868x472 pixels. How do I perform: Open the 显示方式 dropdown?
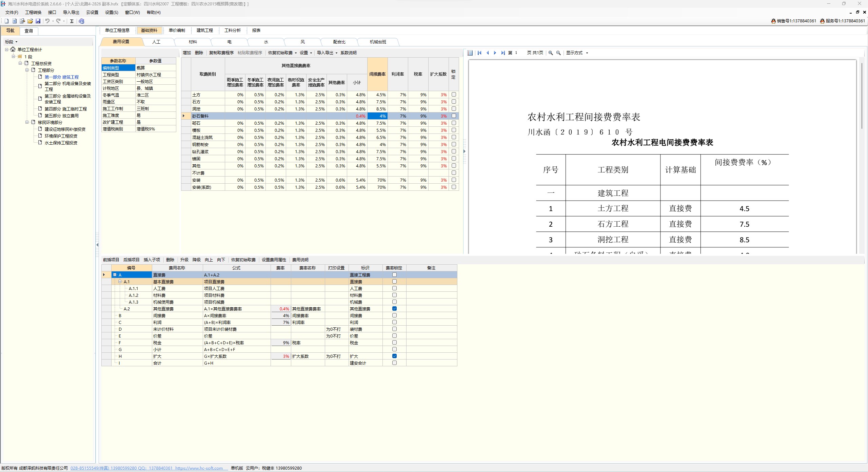pyautogui.click(x=577, y=53)
